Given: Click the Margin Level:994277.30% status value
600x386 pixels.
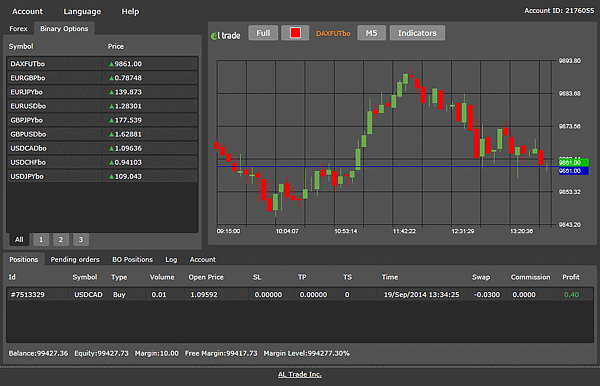Looking at the screenshot, I should coord(307,353).
